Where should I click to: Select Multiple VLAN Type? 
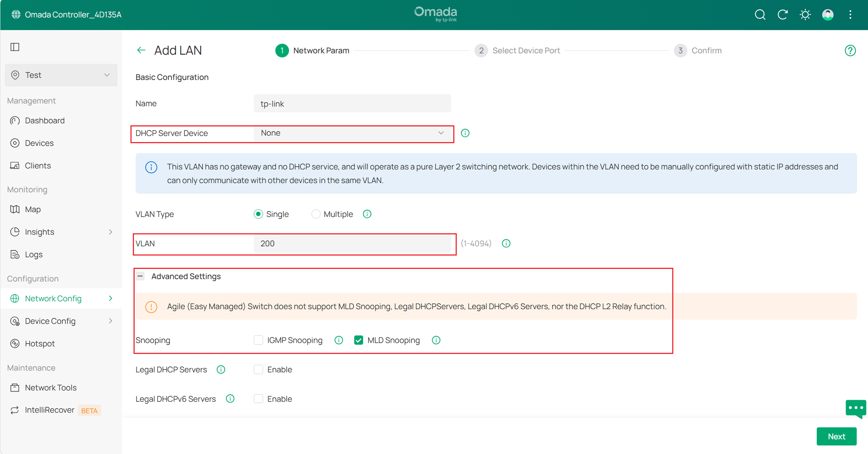pyautogui.click(x=316, y=214)
